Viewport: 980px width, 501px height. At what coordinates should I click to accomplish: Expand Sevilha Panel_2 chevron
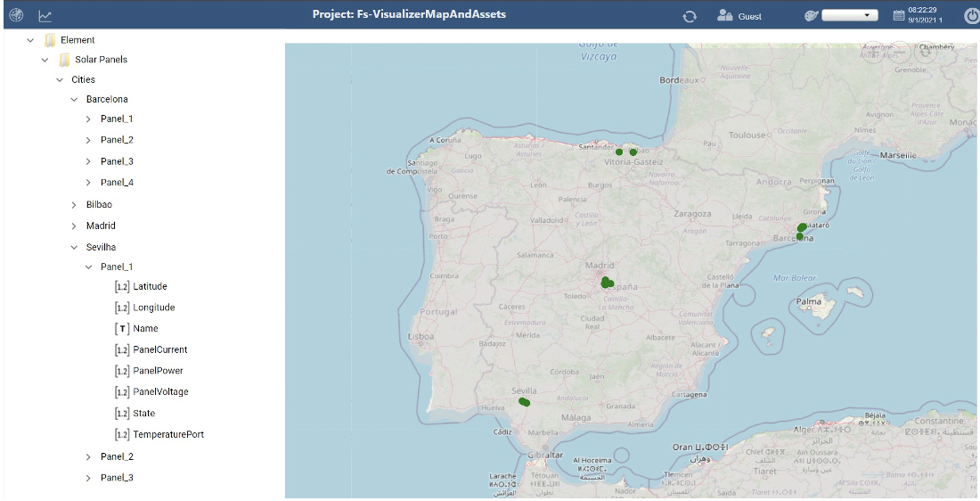pos(89,456)
